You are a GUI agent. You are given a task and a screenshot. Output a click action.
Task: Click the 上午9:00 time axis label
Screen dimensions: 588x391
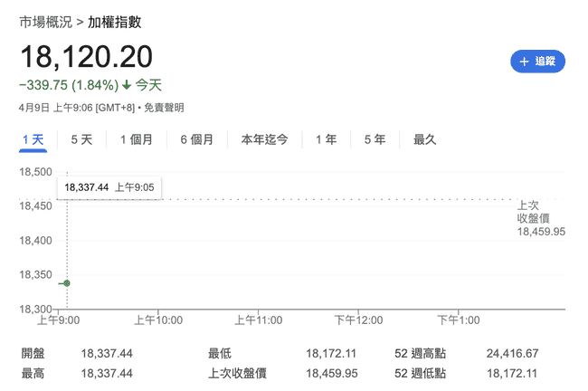59,320
